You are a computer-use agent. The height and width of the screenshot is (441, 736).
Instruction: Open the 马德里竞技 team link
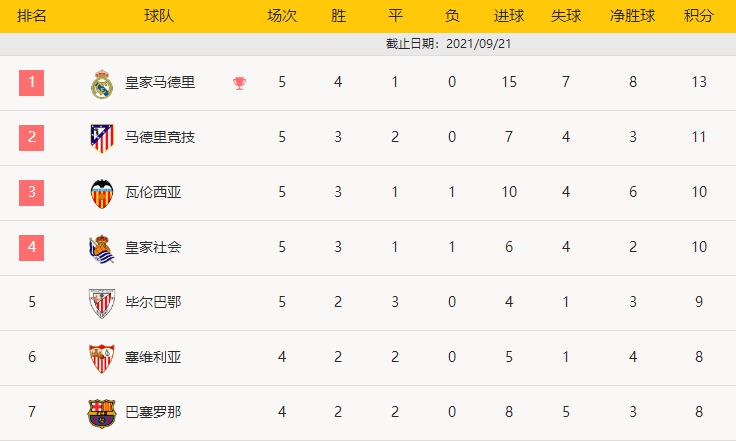160,137
